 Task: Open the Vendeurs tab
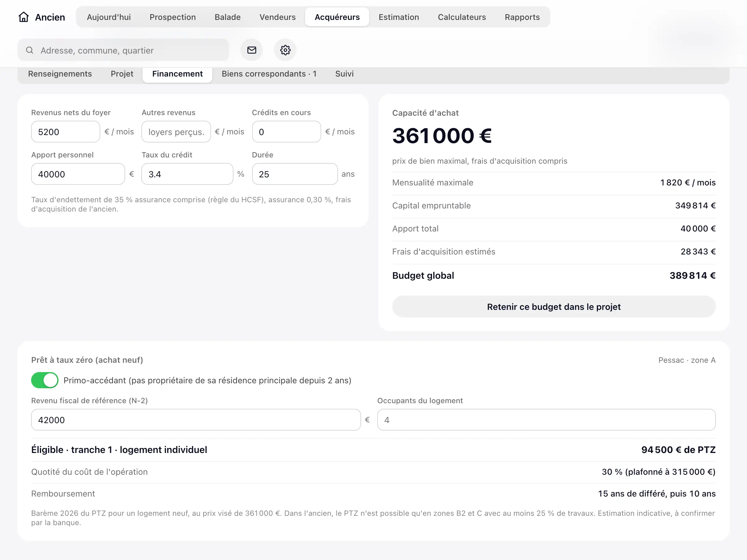(x=278, y=17)
